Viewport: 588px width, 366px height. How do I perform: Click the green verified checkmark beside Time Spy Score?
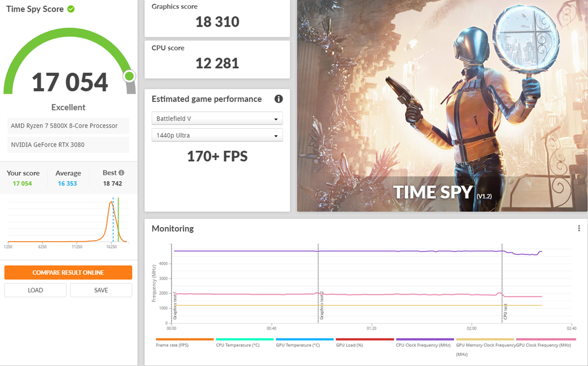(x=71, y=9)
